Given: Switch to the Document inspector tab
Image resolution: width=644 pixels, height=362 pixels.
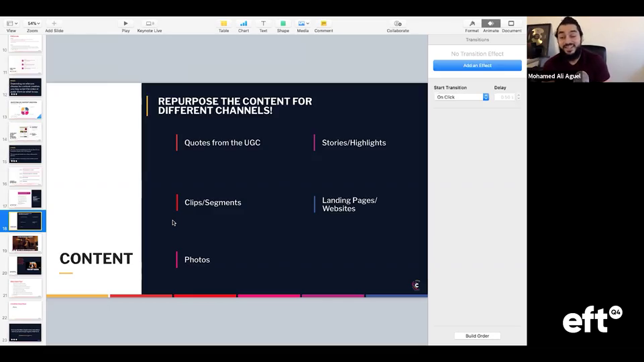Looking at the screenshot, I should coord(511,23).
